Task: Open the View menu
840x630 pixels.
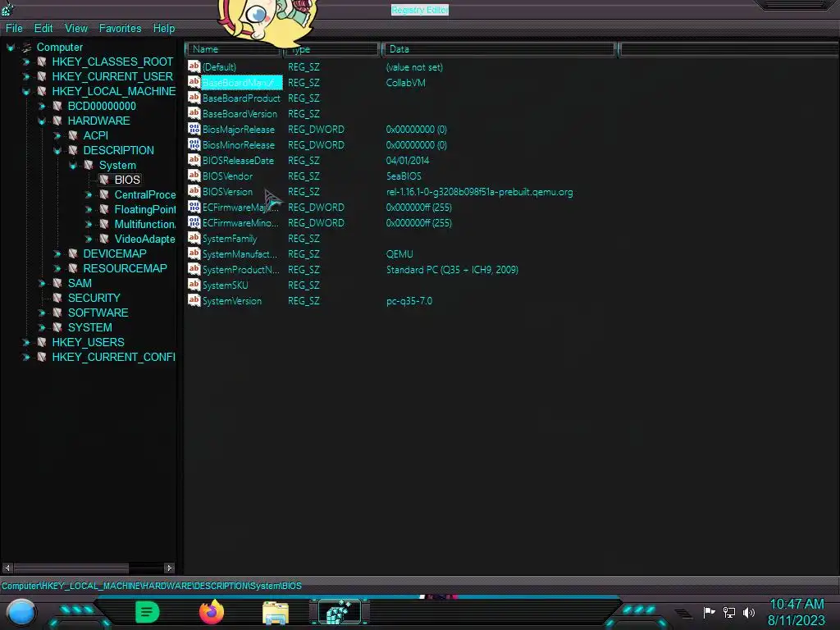Action: tap(76, 29)
